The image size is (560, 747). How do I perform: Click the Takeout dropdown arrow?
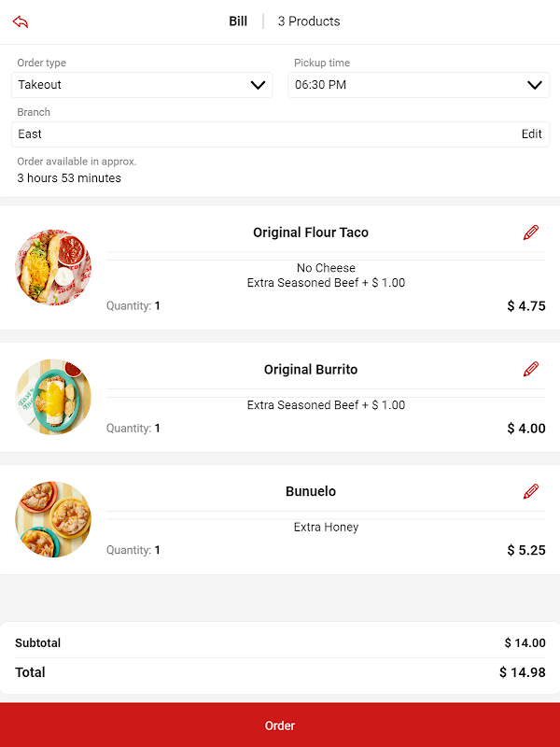259,85
